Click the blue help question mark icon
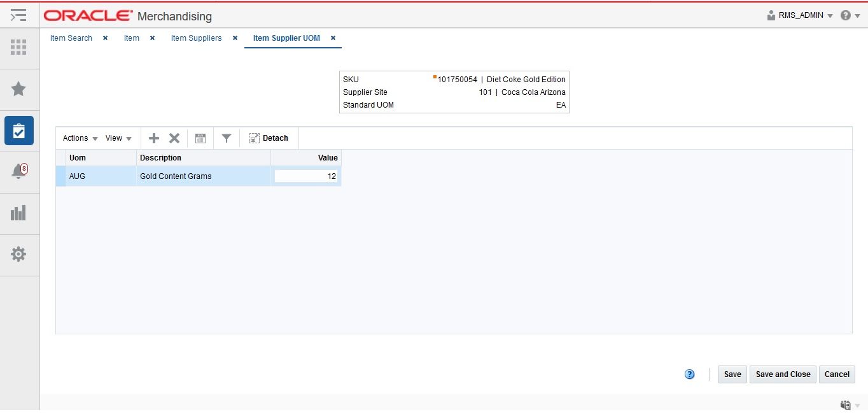This screenshot has width=868, height=419. point(690,374)
